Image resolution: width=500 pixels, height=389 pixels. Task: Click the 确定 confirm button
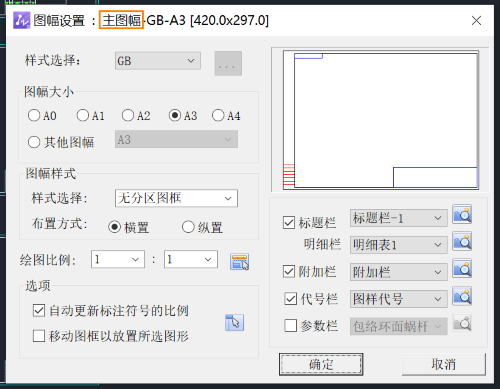click(321, 364)
